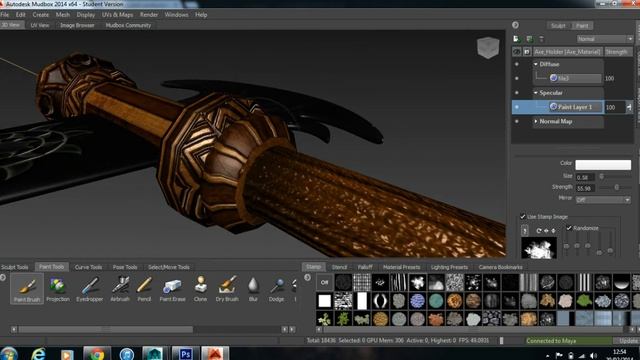Screen dimensions: 640x360
Task: Click the delete layer trash icon
Action: tap(542, 39)
